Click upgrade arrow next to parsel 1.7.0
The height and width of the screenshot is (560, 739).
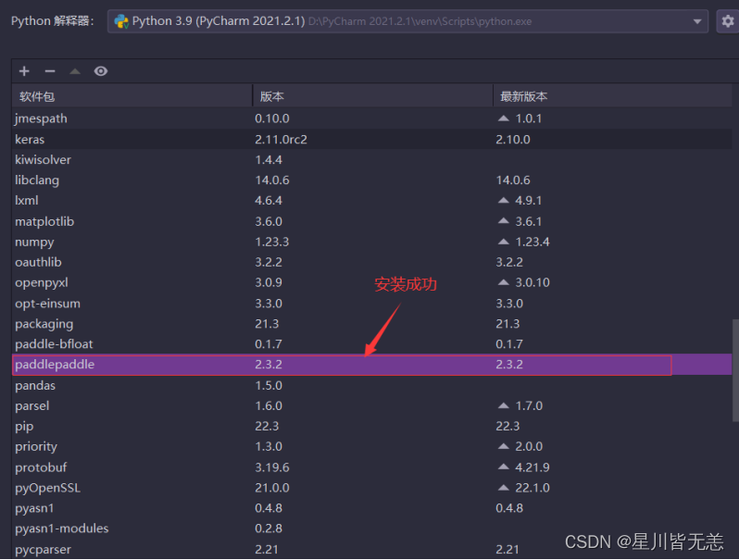tap(504, 405)
